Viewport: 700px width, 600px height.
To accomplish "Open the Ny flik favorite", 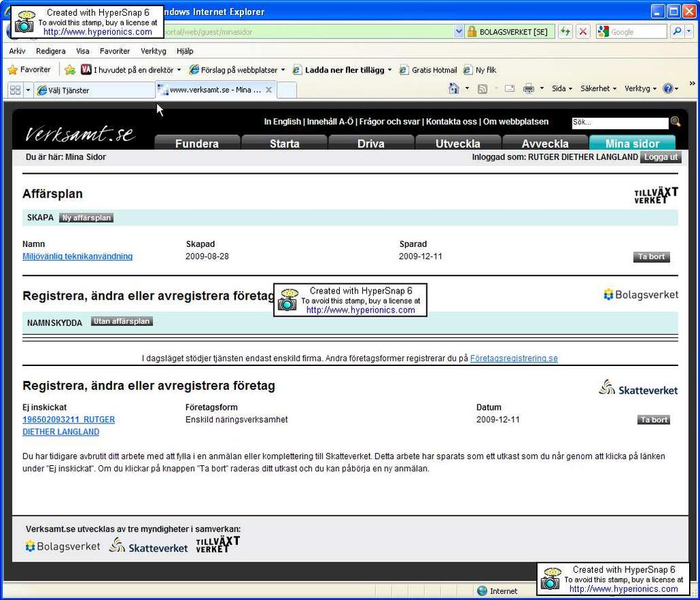I will pos(480,70).
